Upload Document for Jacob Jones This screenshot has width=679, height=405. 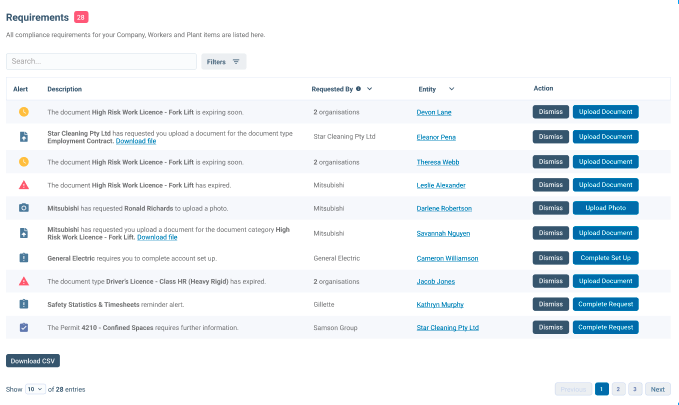(605, 281)
